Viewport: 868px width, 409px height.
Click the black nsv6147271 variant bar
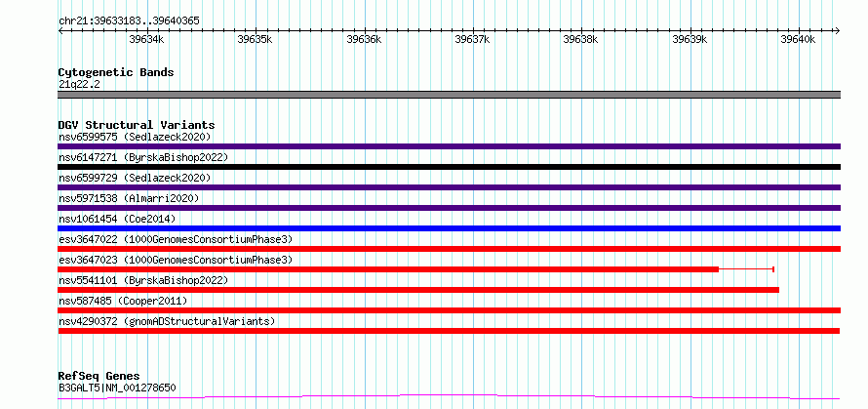(449, 167)
